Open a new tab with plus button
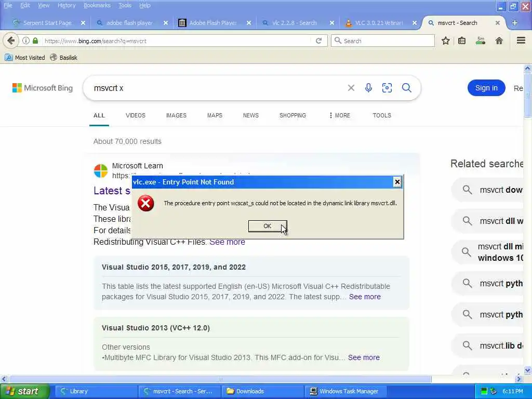532x399 pixels. coord(515,23)
